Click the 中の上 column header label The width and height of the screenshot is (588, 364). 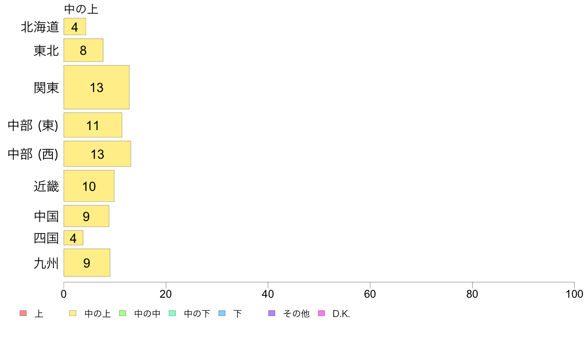click(x=81, y=9)
